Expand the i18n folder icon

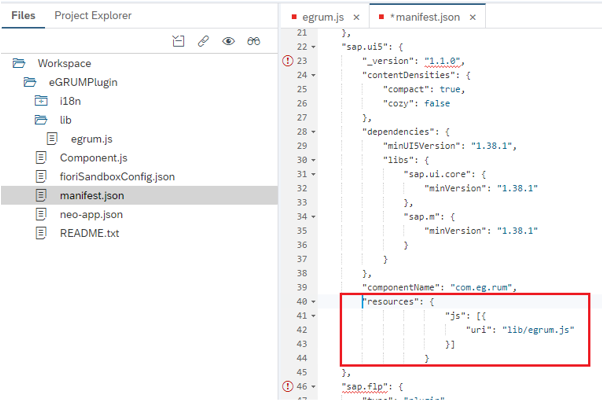pyautogui.click(x=41, y=101)
